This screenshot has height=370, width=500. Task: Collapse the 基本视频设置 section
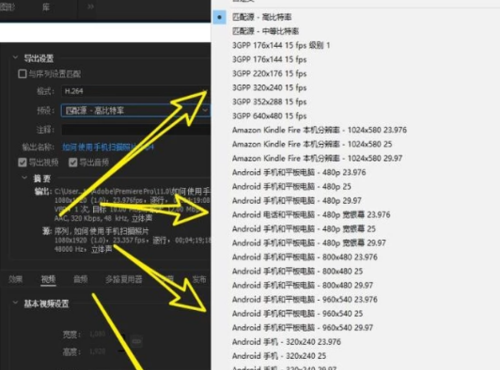pos(15,303)
